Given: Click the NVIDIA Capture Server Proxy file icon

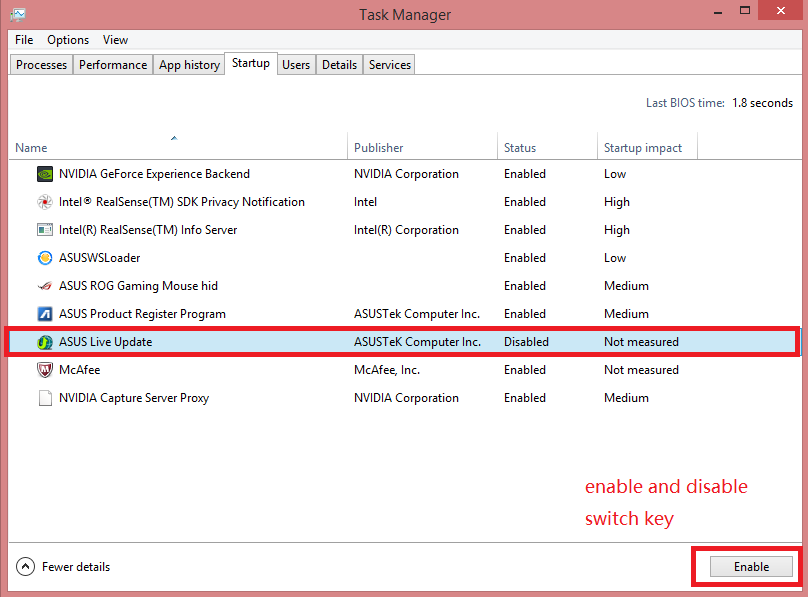Looking at the screenshot, I should (x=45, y=398).
